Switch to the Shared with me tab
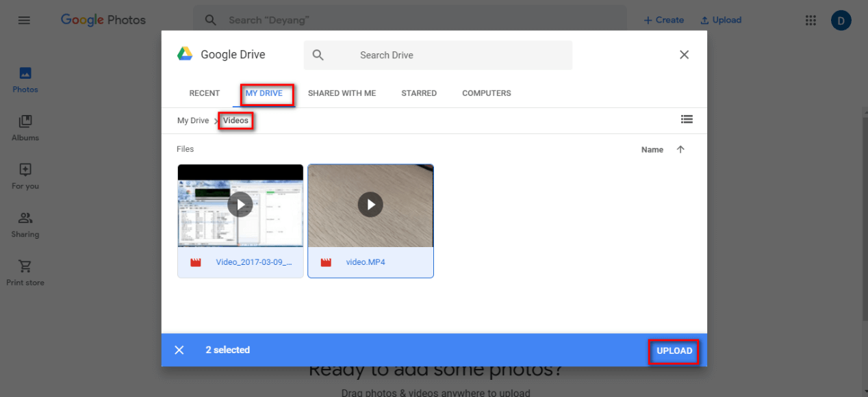Screen dimensions: 868x397 click(x=342, y=93)
